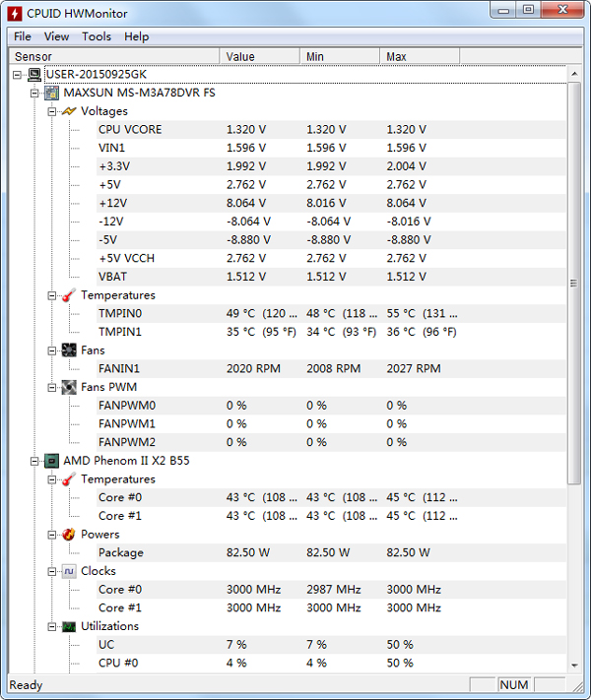The height and width of the screenshot is (700, 591).
Task: Select the FANIN1 row
Action: click(332, 369)
